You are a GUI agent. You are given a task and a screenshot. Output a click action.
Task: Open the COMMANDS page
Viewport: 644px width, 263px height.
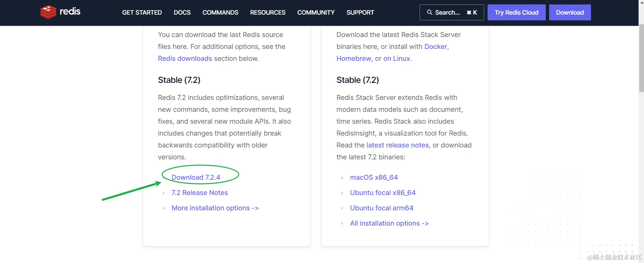220,13
